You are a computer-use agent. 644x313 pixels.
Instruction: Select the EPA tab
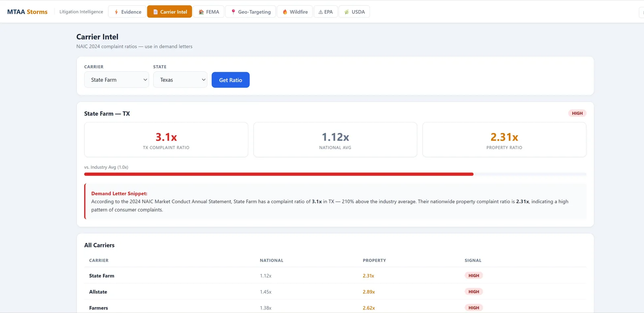(326, 12)
